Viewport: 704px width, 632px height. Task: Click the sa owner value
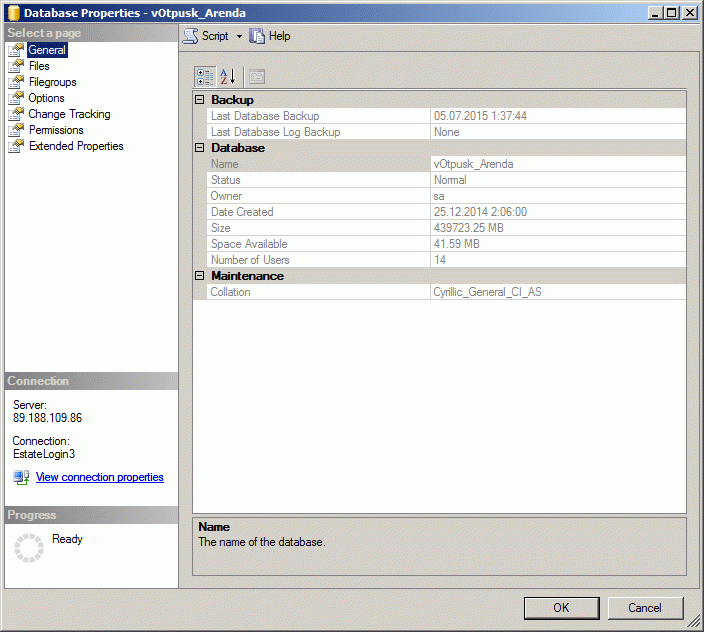point(439,196)
